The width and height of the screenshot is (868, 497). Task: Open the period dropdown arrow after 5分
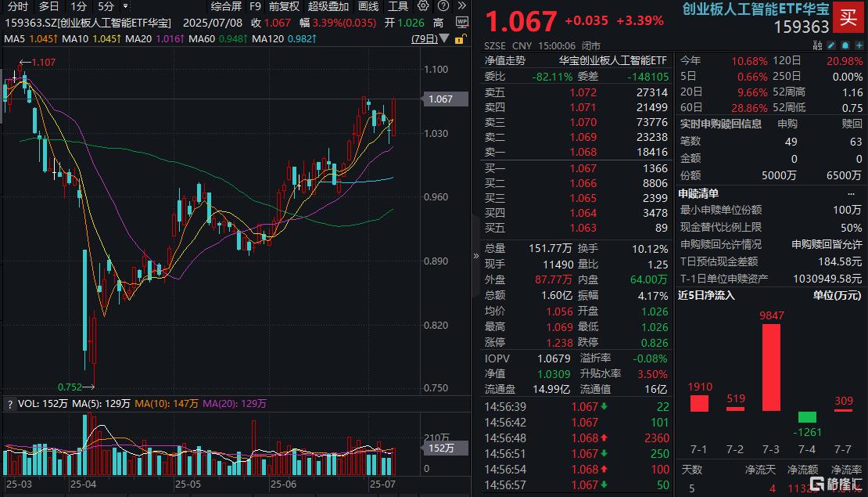tap(126, 6)
